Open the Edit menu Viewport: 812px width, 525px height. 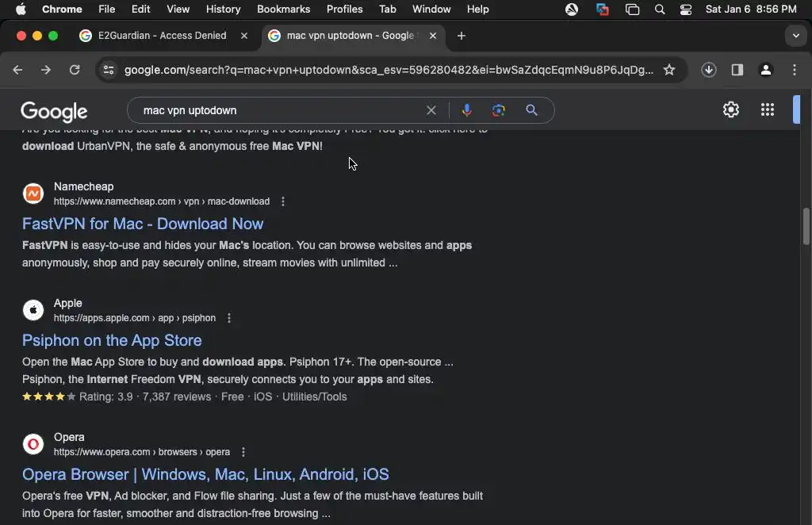(140, 9)
